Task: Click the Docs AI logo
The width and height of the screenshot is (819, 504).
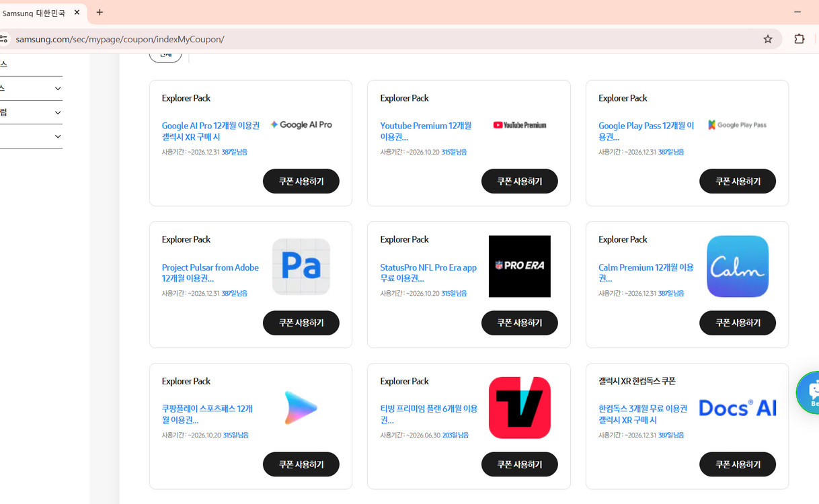Action: tap(737, 408)
